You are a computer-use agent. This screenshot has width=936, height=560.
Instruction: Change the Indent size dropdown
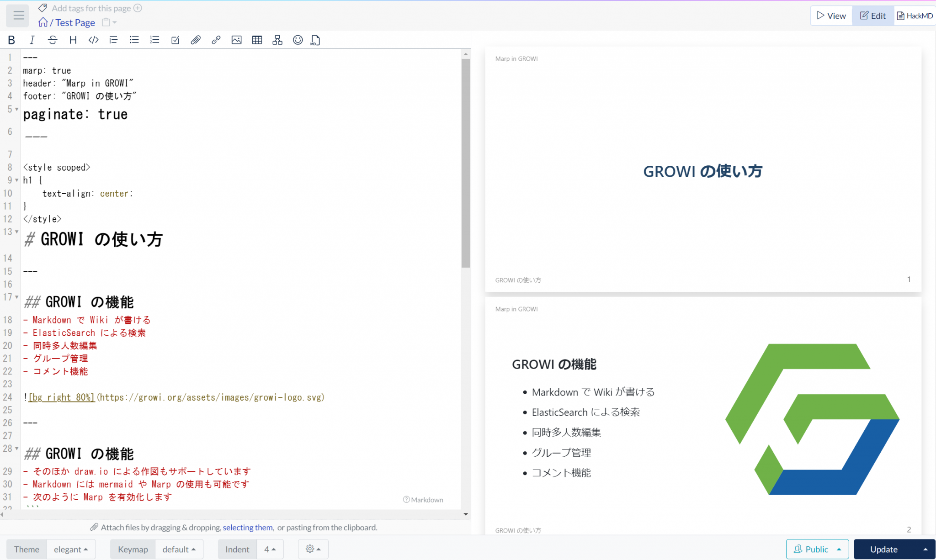(x=270, y=549)
